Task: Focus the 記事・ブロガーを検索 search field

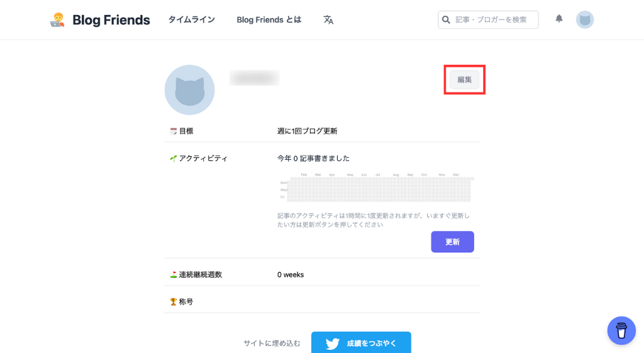Action: coord(488,20)
